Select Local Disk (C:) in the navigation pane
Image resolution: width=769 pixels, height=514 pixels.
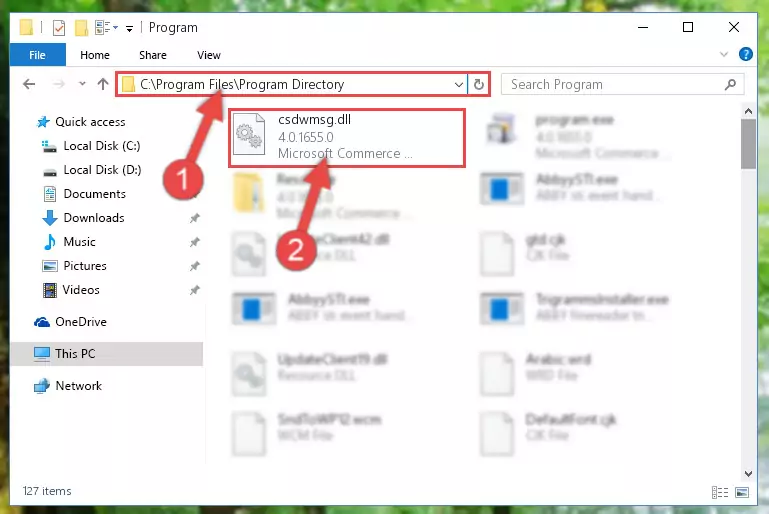(102, 146)
